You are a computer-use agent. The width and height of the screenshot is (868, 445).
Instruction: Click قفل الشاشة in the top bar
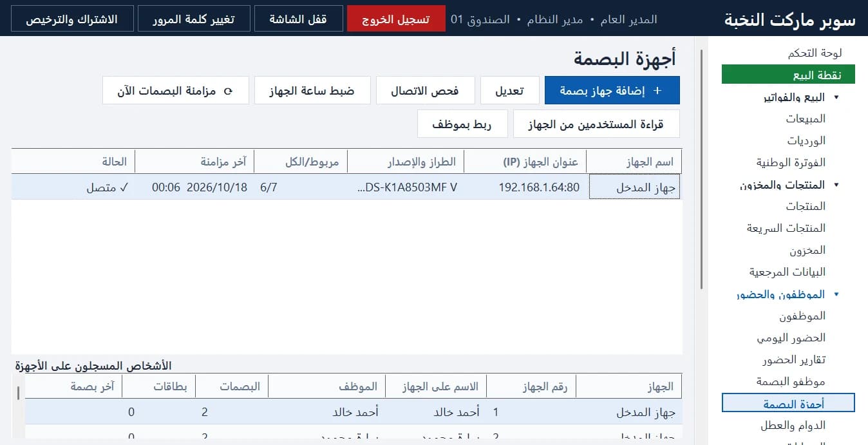point(298,19)
